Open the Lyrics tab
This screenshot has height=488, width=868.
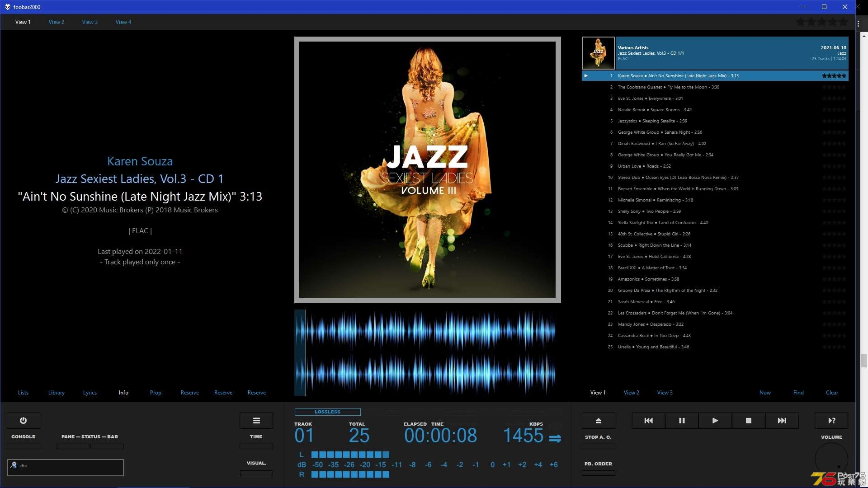point(90,392)
